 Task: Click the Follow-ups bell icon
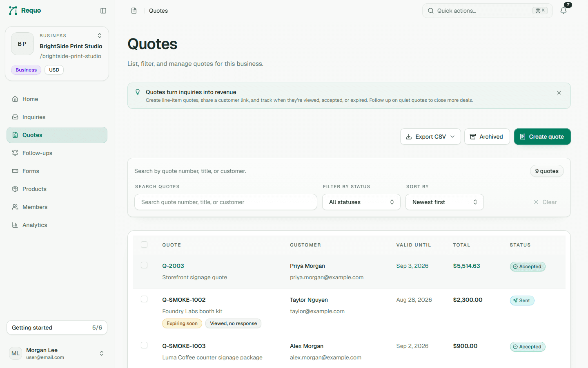point(15,153)
